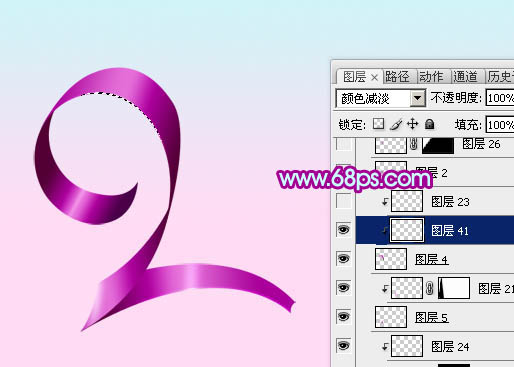The image size is (514, 367).
Task: Click the 填充 fill label
Action: click(468, 125)
